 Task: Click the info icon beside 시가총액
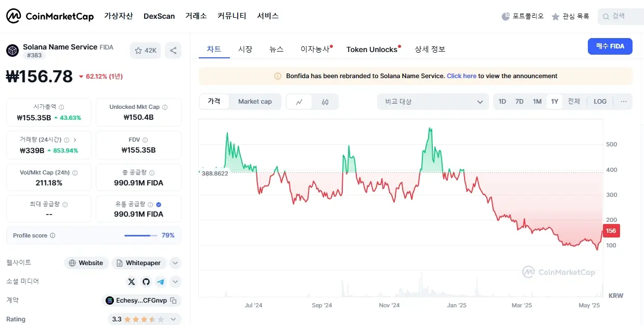point(61,107)
